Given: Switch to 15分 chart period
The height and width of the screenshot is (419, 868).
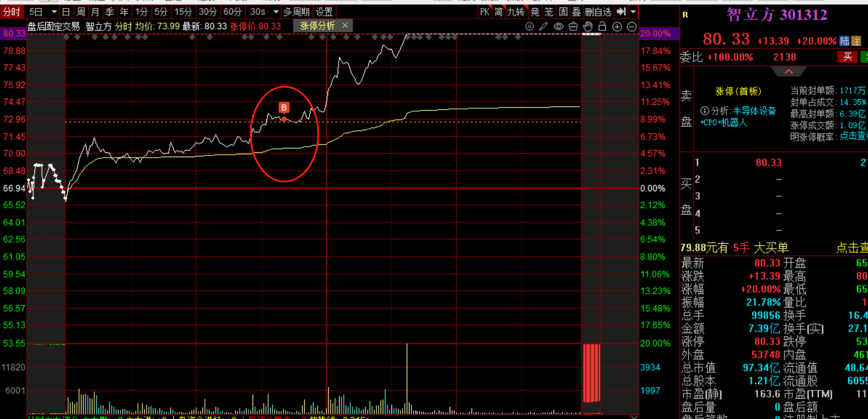Looking at the screenshot, I should [183, 12].
